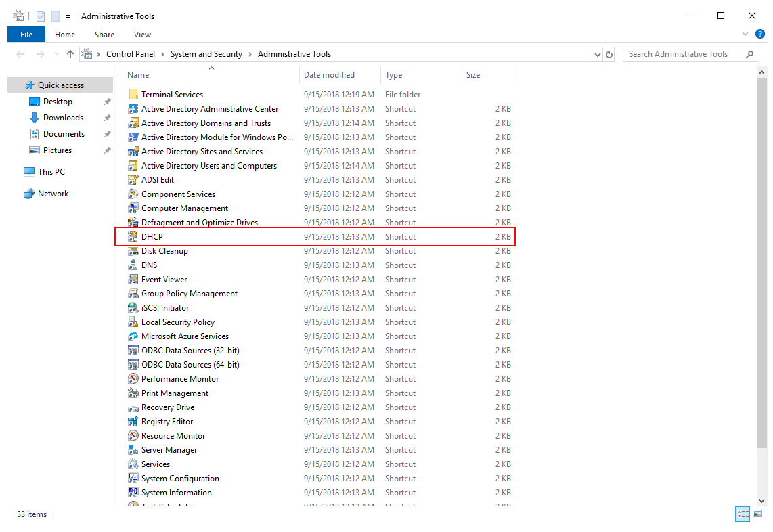Click the Active Directory Sites and Services icon

click(x=133, y=152)
